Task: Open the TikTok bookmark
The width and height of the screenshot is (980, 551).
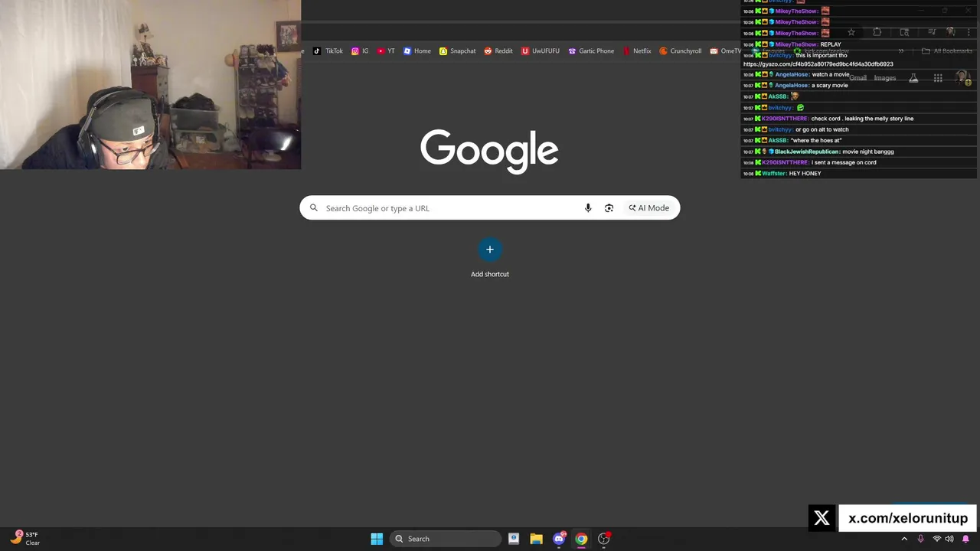Action: coord(328,51)
